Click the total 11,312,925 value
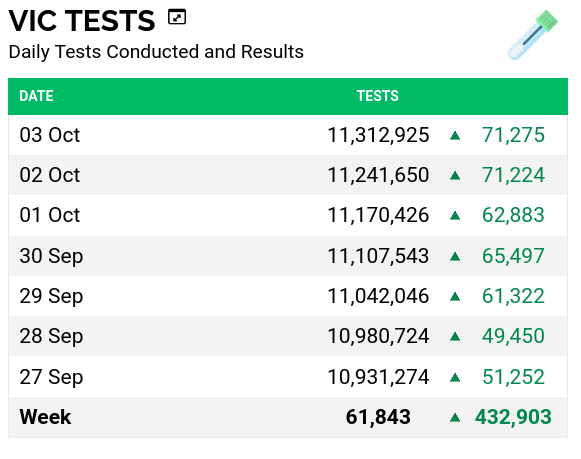 (378, 135)
